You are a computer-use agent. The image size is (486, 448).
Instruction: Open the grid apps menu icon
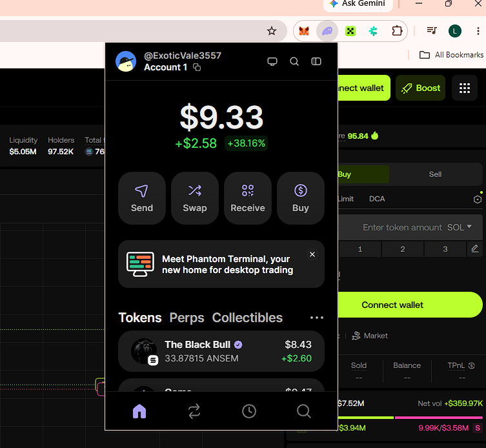[464, 88]
